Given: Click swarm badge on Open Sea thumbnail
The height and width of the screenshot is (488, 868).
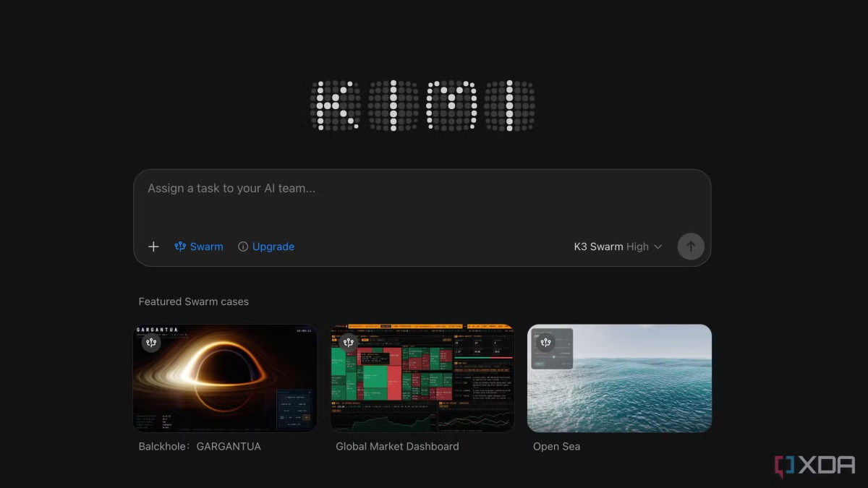Looking at the screenshot, I should tap(546, 343).
